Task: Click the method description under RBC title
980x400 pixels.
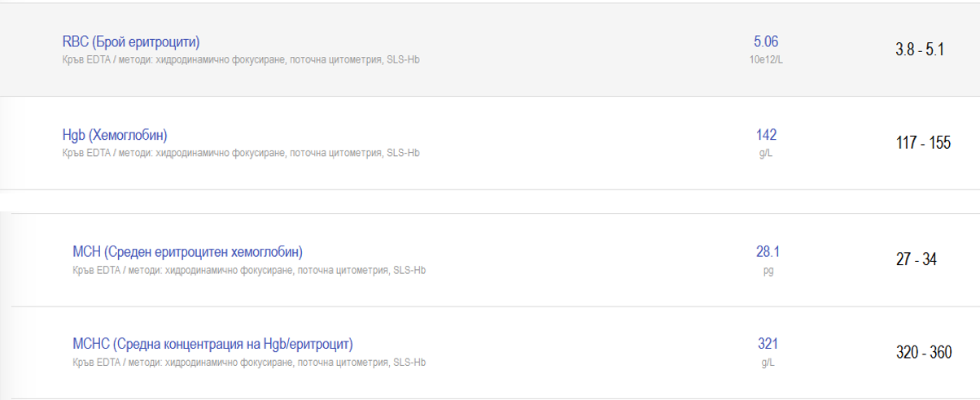Action: pyautogui.click(x=241, y=60)
